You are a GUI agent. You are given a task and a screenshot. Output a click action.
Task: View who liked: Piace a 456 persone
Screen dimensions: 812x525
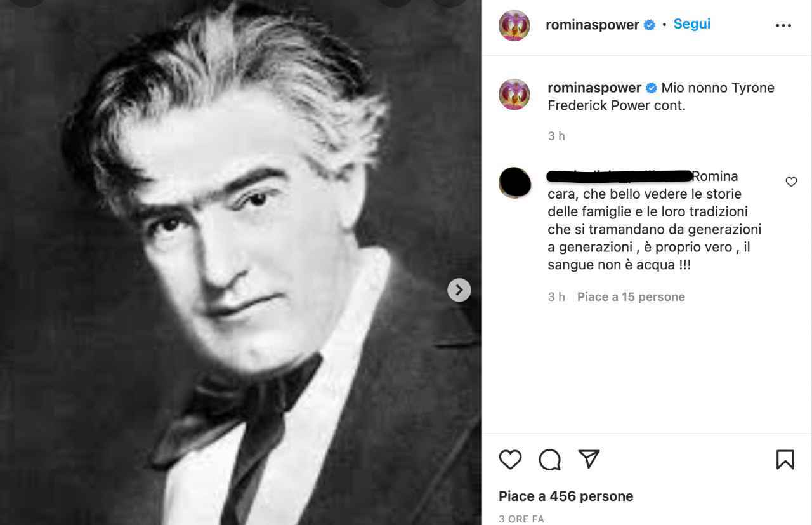(566, 496)
